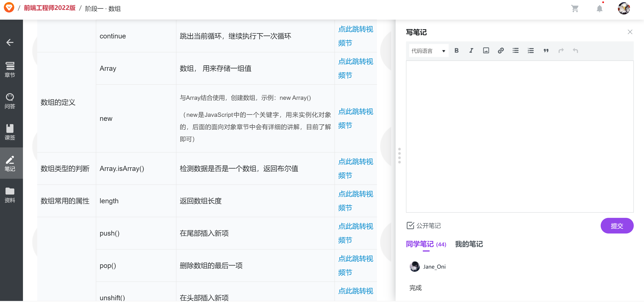This screenshot has width=644, height=302.
Task: Open the 课签 bookmarks panel
Action: (10, 132)
